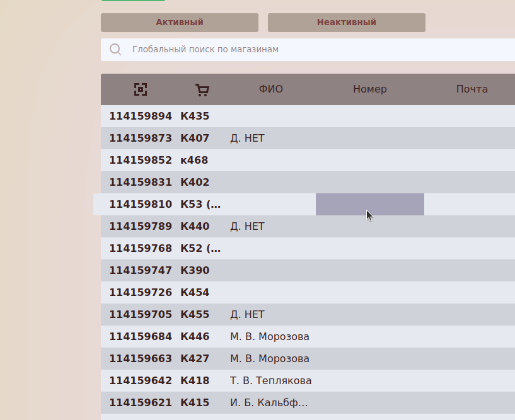Select the Активный filter button
Image resolution: width=515 pixels, height=420 pixels.
[180, 23]
